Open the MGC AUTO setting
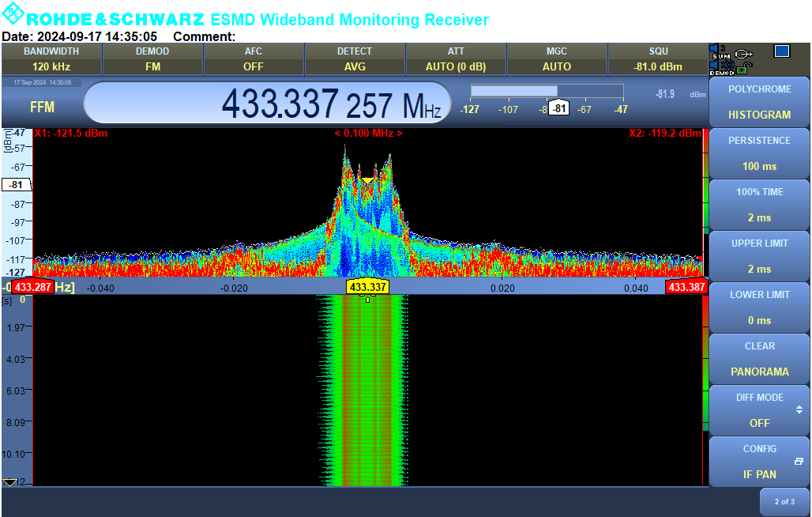 557,59
